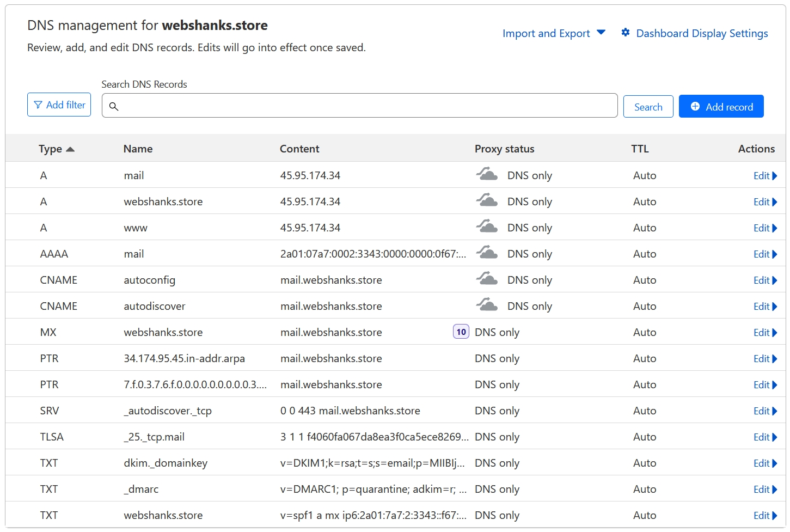Click the cloud icon for the autoconfig CNAME
Screen dimensions: 790x532
[487, 279]
